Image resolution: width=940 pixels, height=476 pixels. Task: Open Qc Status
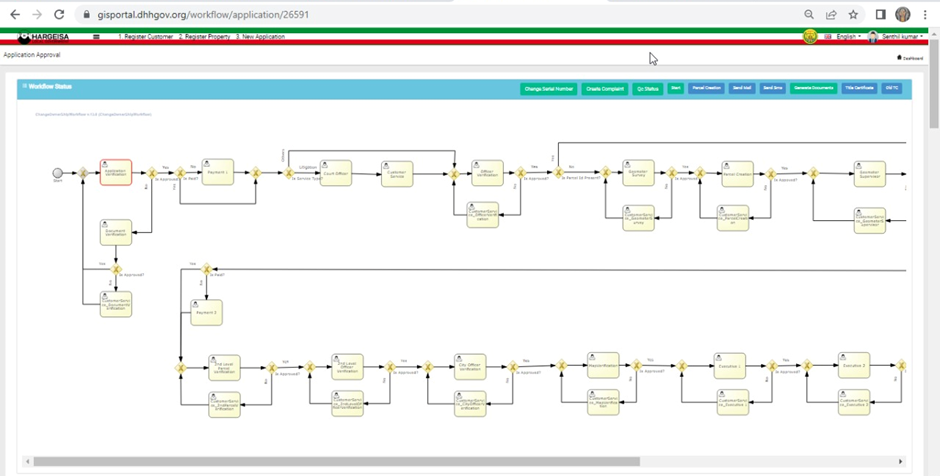tap(647, 89)
